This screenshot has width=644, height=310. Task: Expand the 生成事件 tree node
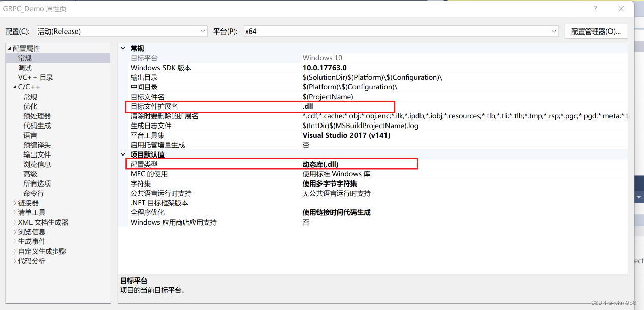(15, 241)
